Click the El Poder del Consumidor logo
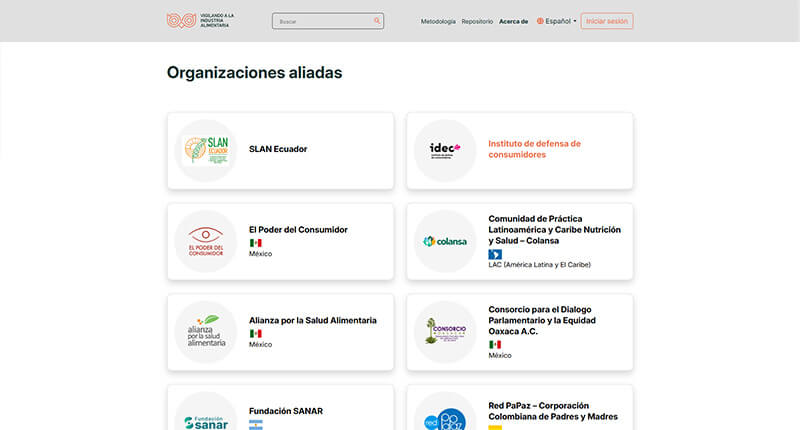The width and height of the screenshot is (800, 430). [206, 241]
